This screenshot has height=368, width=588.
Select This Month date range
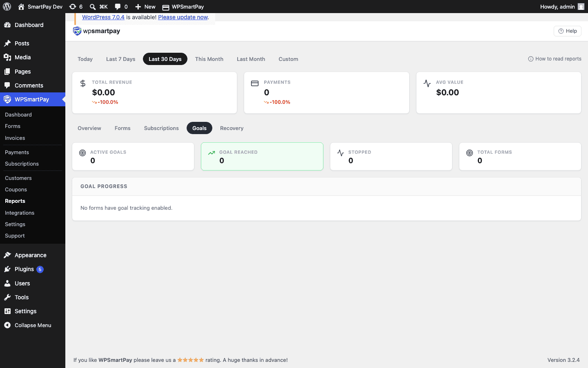pyautogui.click(x=209, y=59)
